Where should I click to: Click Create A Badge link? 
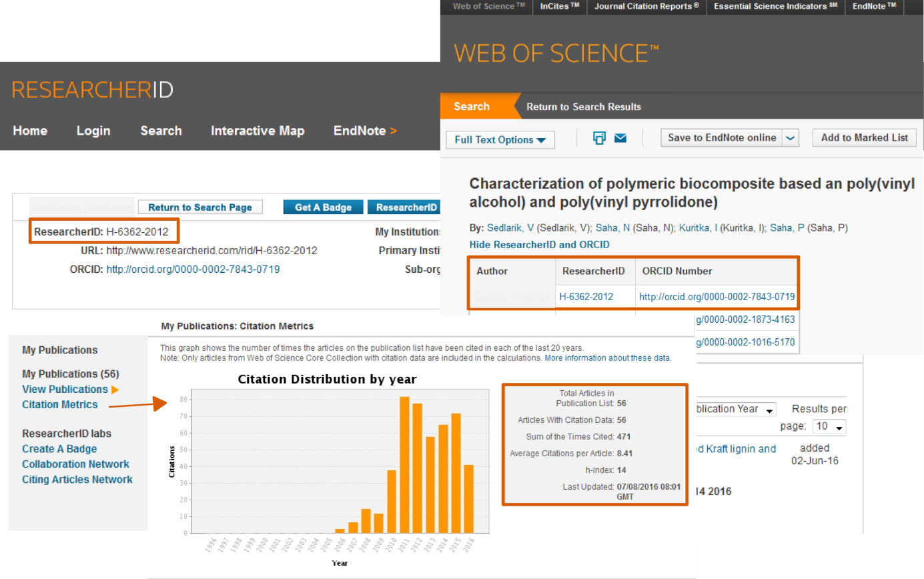pyautogui.click(x=59, y=449)
